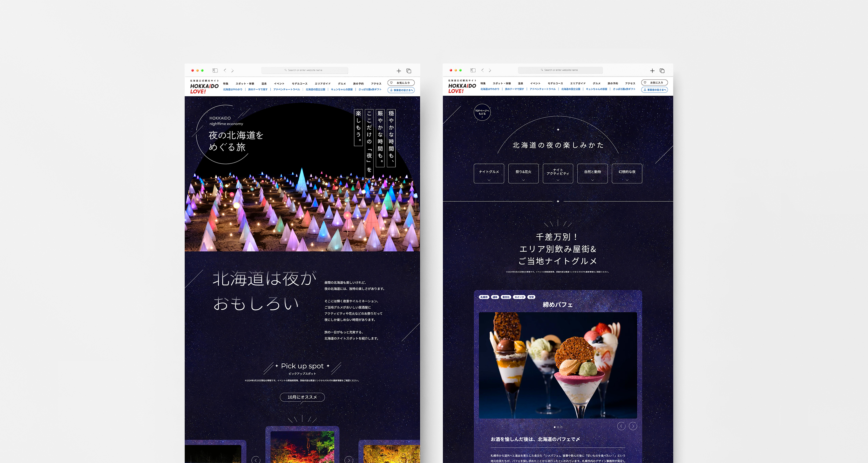Select the first dot of the parfait carousel
The image size is (868, 463).
pyautogui.click(x=555, y=427)
